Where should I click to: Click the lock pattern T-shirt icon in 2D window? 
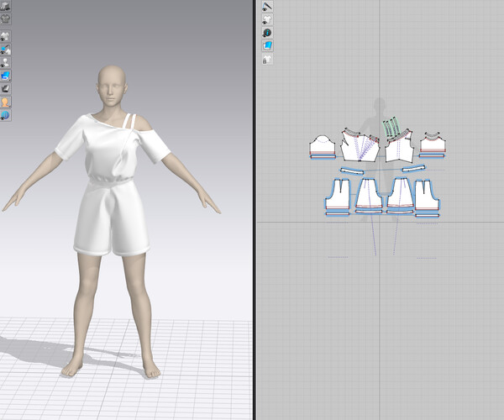(267, 59)
